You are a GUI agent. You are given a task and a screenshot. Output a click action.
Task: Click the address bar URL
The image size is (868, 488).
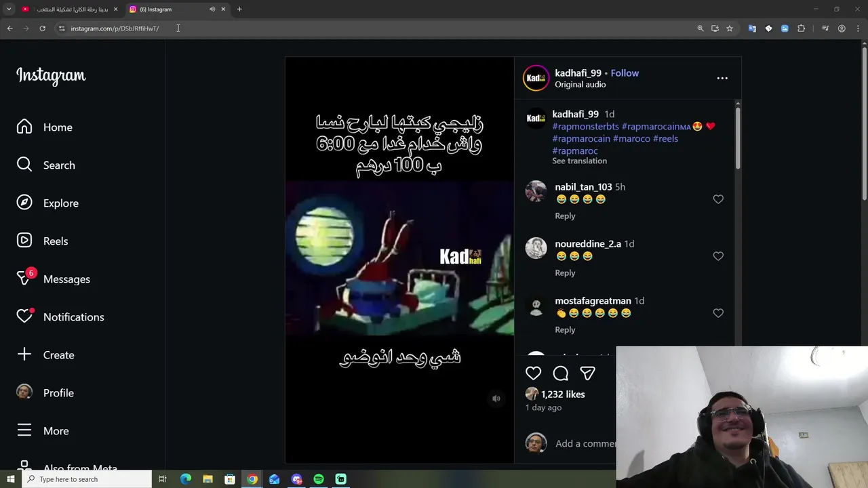pos(115,28)
